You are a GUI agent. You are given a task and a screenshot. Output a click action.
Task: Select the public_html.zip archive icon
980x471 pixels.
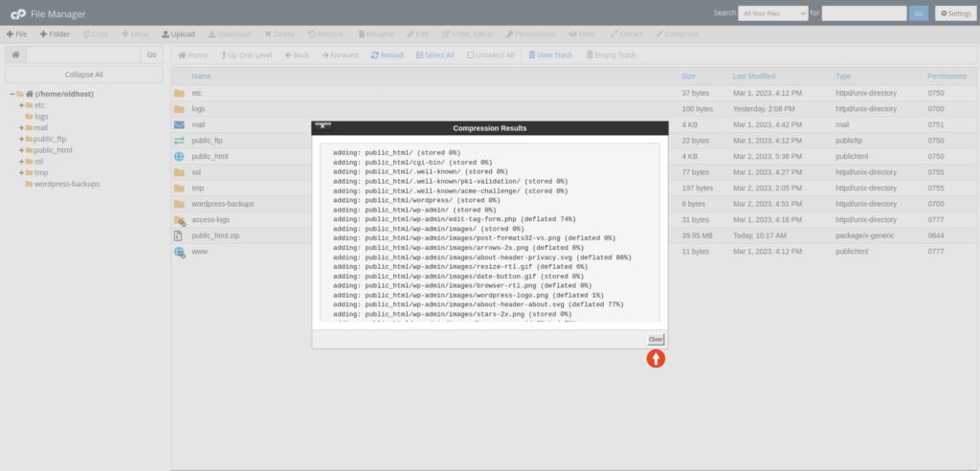[179, 235]
